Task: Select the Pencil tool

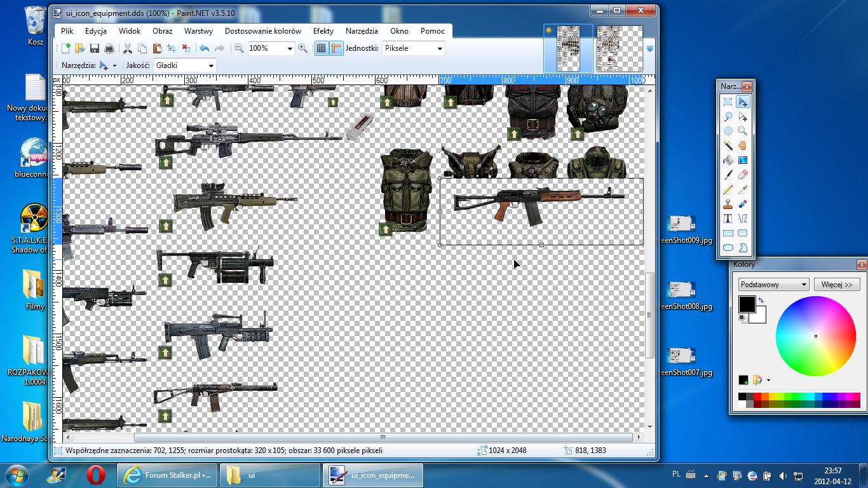Action: point(728,189)
